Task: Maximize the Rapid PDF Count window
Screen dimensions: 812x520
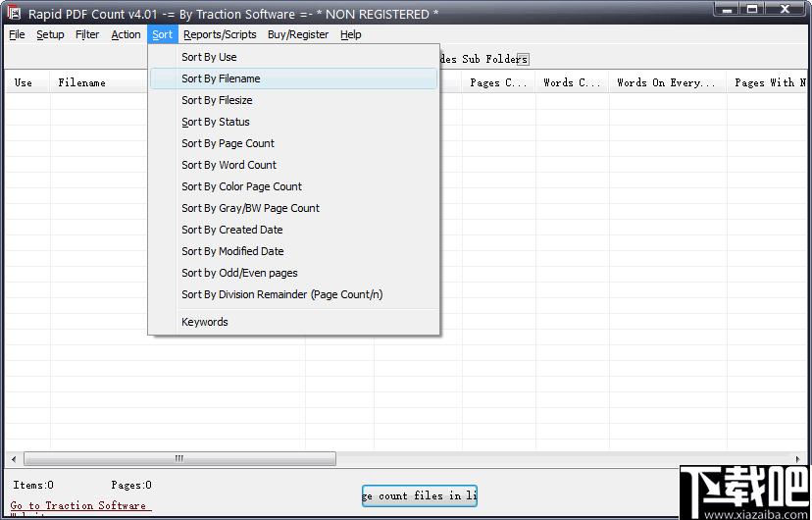Action: click(753, 10)
